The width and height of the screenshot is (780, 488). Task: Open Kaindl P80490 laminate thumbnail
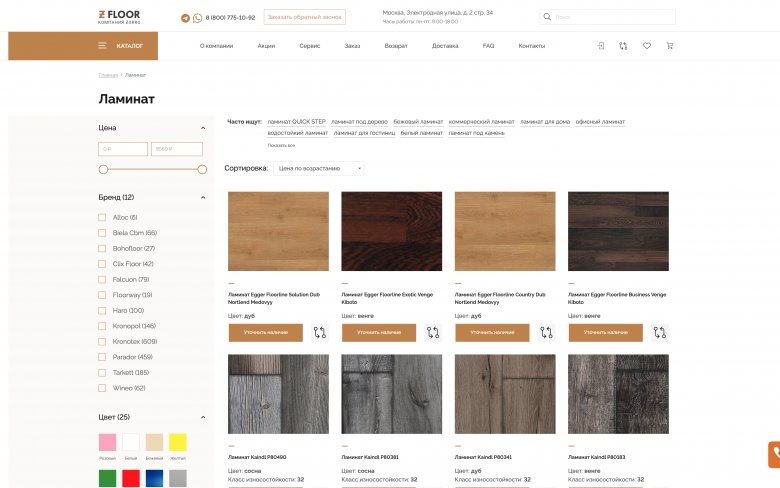pos(278,394)
